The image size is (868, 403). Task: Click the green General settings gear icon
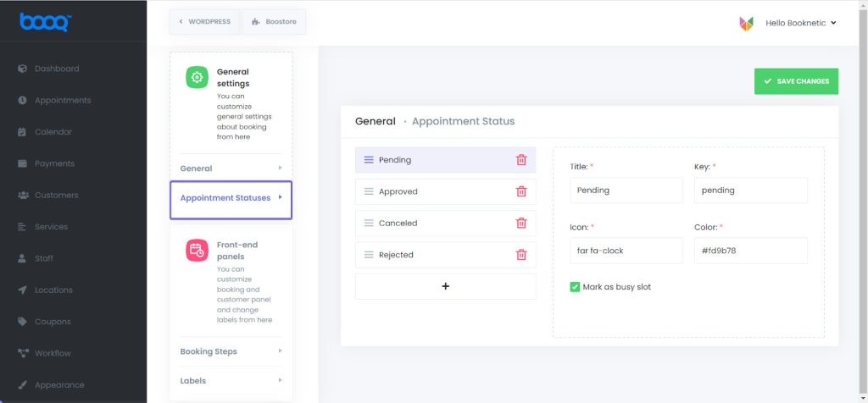[x=197, y=77]
